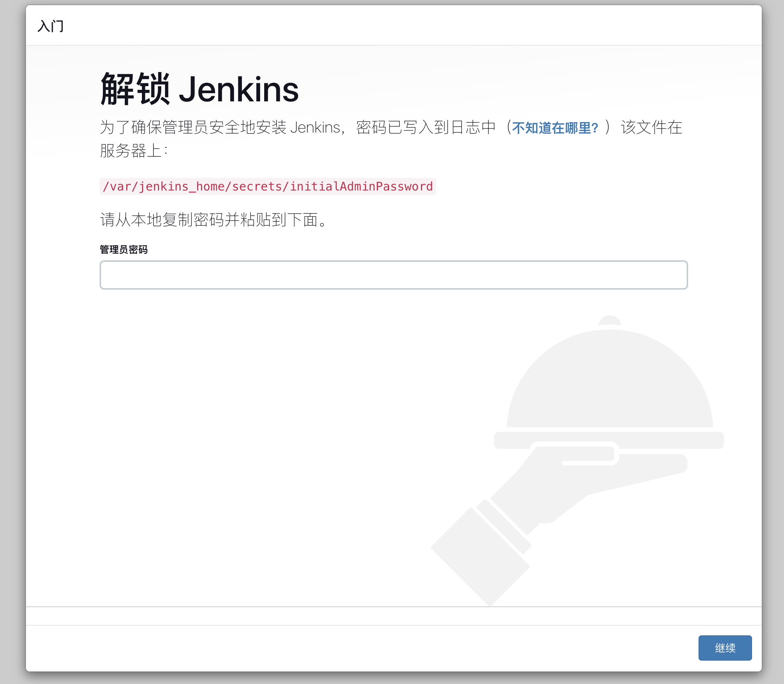Click the 管理员密码 password input field
The image size is (784, 684).
point(394,275)
